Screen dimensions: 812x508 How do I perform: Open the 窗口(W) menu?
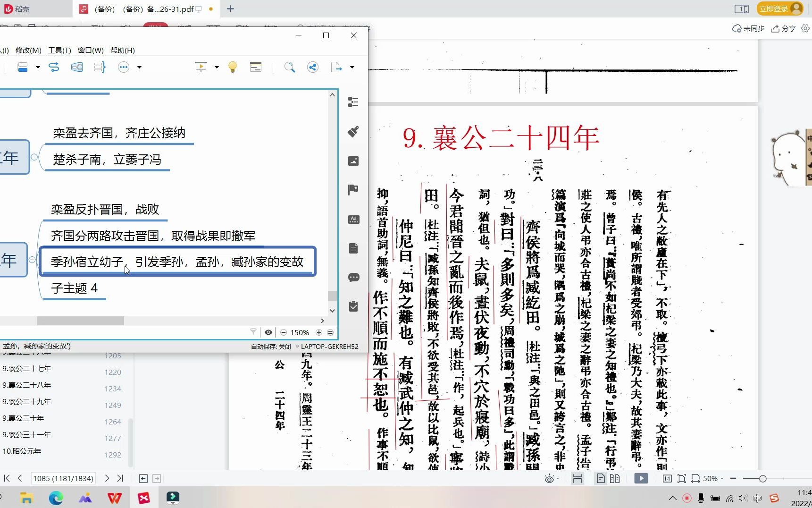[91, 50]
